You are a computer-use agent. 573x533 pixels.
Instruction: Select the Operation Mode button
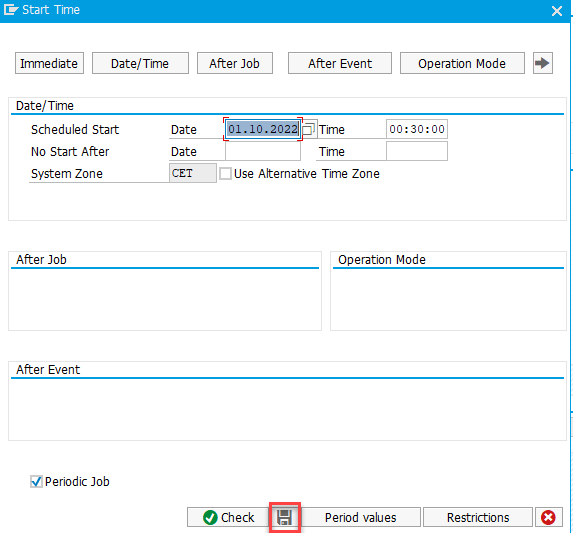(x=462, y=63)
